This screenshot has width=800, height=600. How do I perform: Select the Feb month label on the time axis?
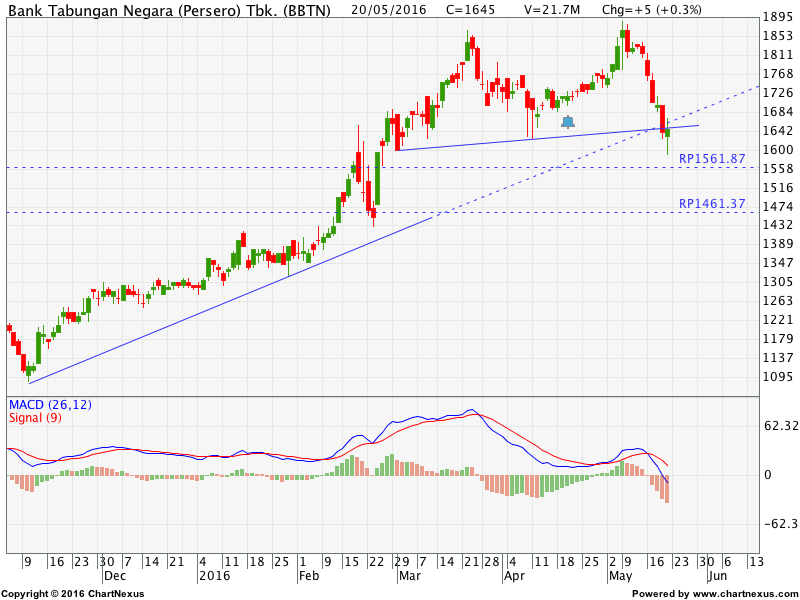coord(309,576)
